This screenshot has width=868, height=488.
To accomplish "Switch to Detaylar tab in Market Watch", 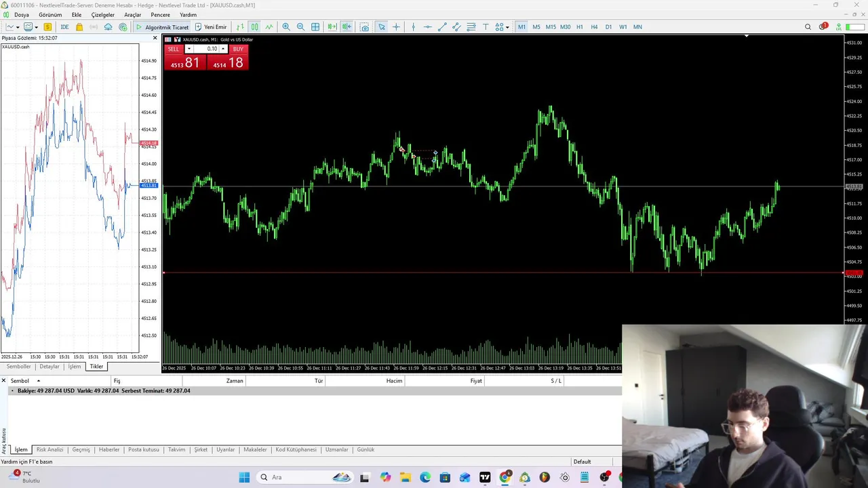I will [50, 367].
